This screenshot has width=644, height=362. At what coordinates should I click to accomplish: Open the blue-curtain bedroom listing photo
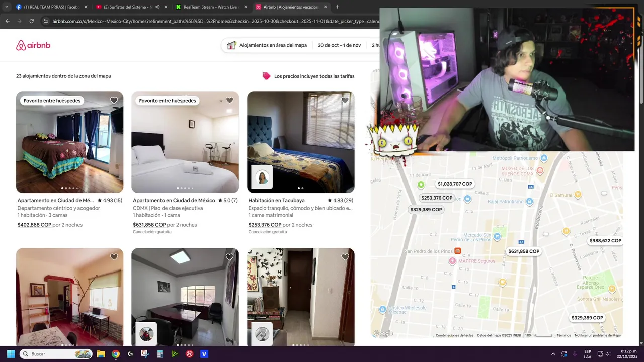[69, 142]
